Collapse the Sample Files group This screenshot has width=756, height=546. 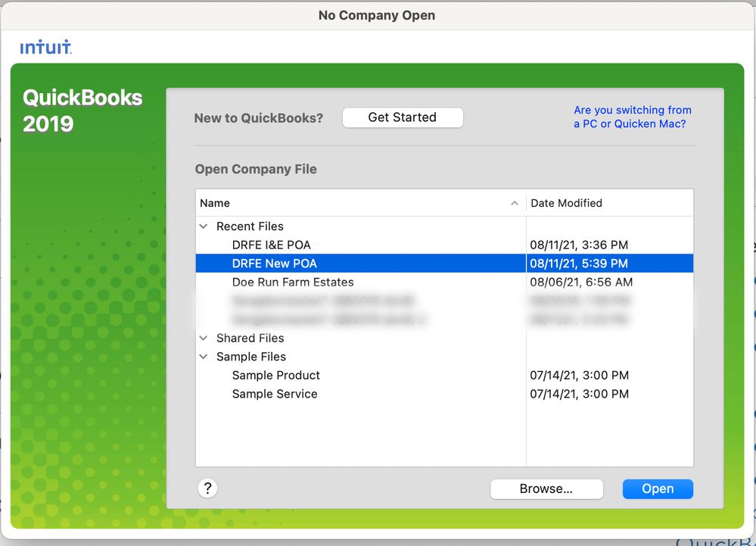point(203,357)
